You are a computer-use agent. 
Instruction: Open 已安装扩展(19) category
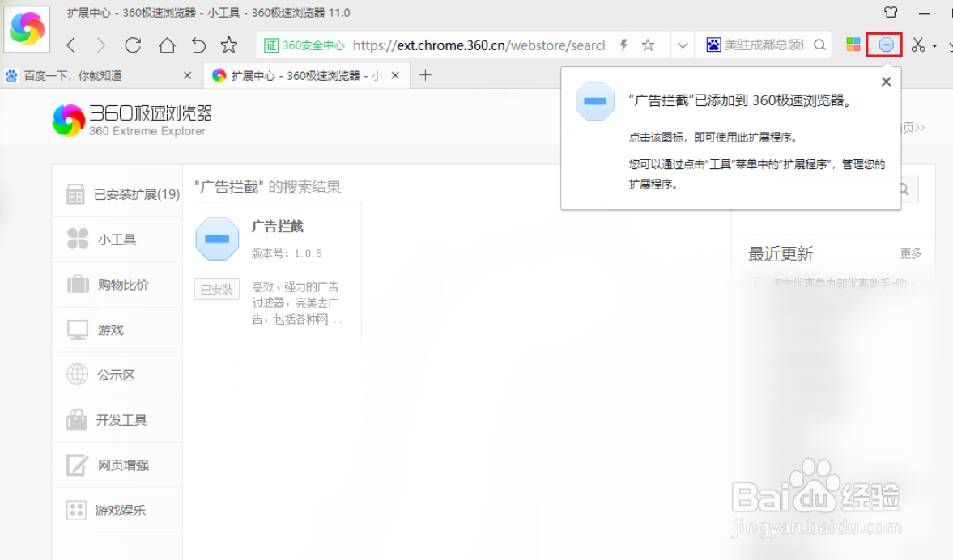point(117,194)
